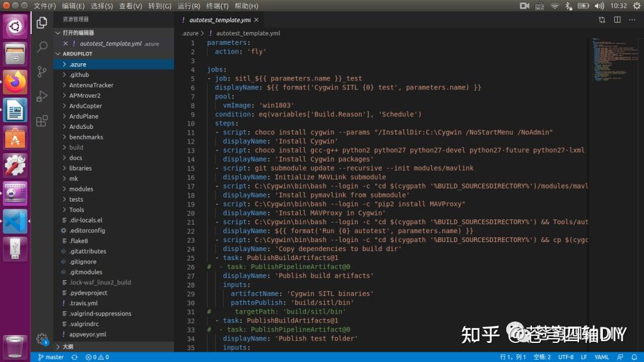Image resolution: width=644 pixels, height=362 pixels.
Task: Open the notifications bell in status bar
Action: point(634,357)
